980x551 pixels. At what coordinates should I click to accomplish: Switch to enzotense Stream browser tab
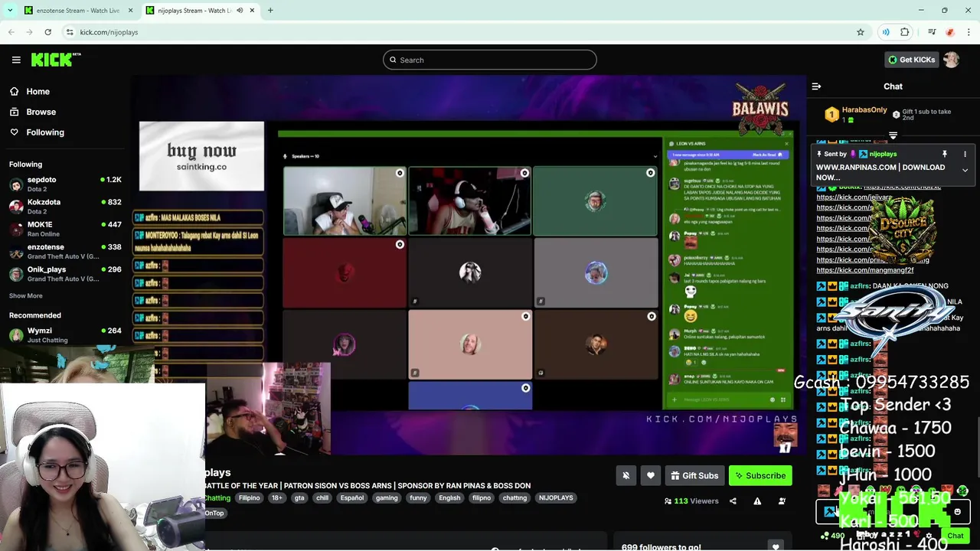(78, 11)
